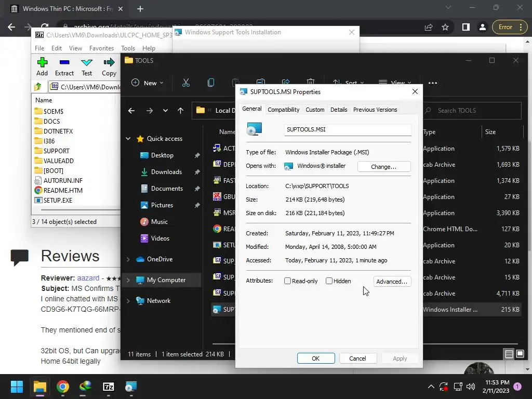Screen dimensions: 532x399
Task: Click the Test icon in 7-Zip
Action: 87,62
